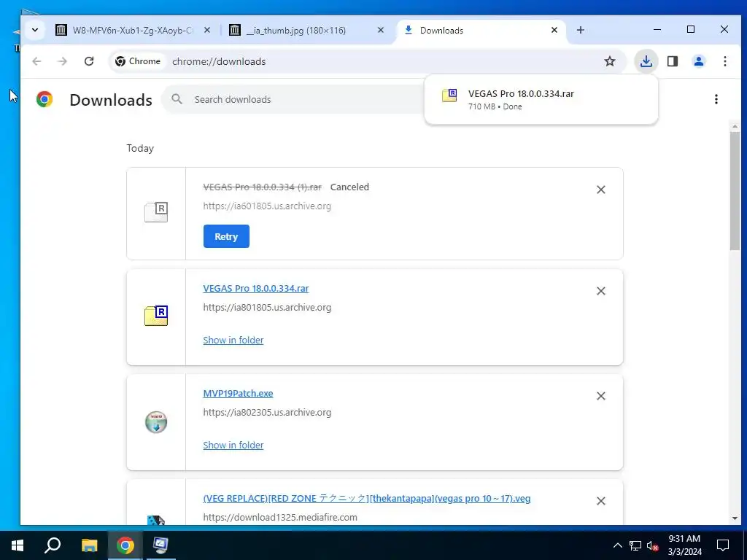Image resolution: width=747 pixels, height=560 pixels.
Task: Close the __ia_thumb.jpg tab
Action: [x=381, y=30]
